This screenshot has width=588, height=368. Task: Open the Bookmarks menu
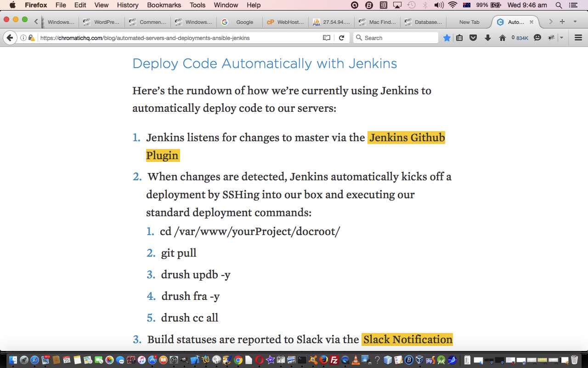164,5
